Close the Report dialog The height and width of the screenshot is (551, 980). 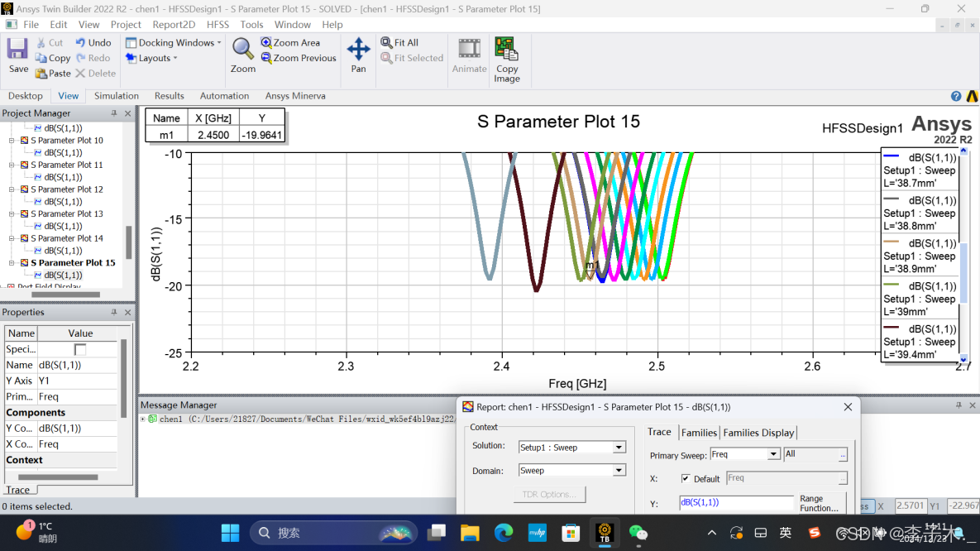pyautogui.click(x=848, y=407)
